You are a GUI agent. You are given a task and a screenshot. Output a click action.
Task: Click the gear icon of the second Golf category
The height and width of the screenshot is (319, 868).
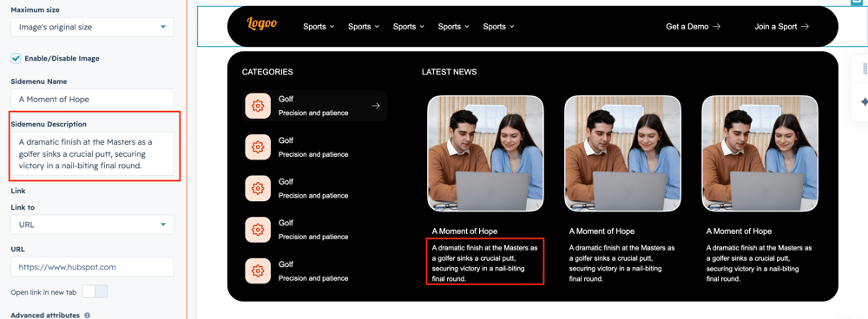[258, 147]
